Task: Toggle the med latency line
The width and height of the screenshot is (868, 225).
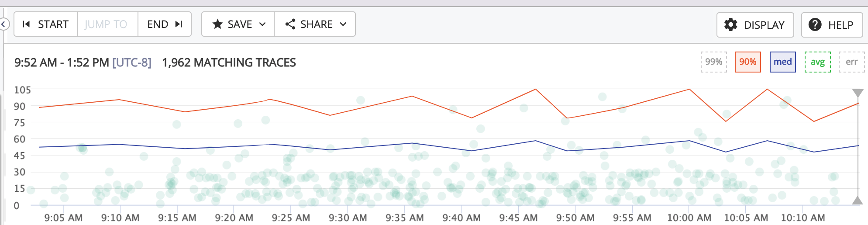Action: click(x=782, y=62)
